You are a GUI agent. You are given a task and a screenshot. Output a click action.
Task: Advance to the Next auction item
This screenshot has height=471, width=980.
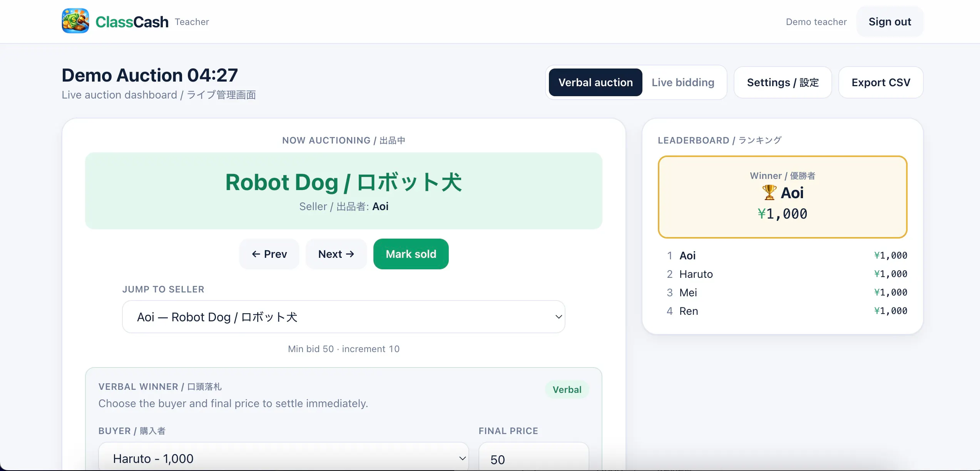pos(336,254)
